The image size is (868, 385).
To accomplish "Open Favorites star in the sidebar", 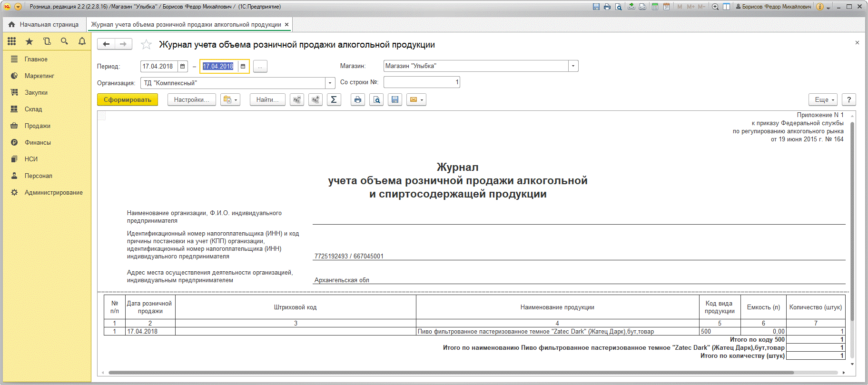I will pos(29,41).
